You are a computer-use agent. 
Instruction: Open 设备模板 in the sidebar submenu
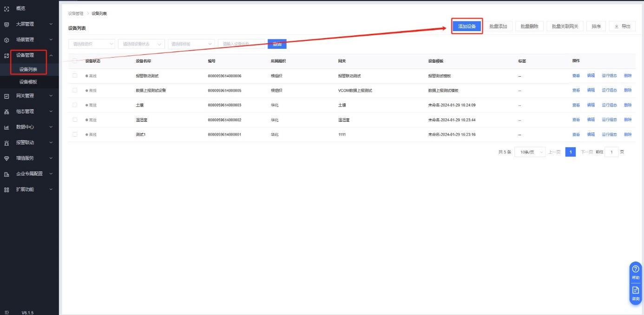pos(28,82)
